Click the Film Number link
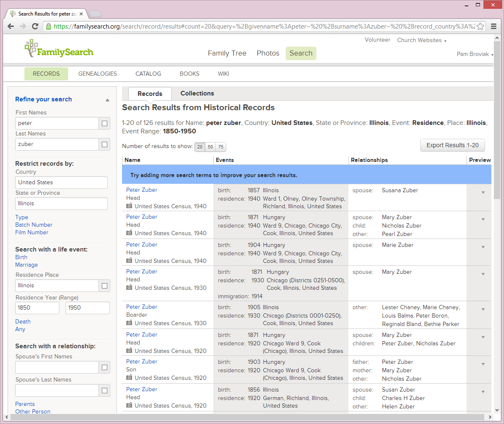 click(32, 233)
